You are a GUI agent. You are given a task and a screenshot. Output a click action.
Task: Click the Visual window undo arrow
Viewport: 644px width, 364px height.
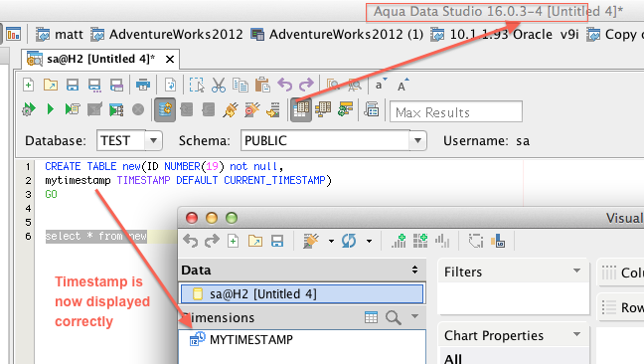(190, 241)
